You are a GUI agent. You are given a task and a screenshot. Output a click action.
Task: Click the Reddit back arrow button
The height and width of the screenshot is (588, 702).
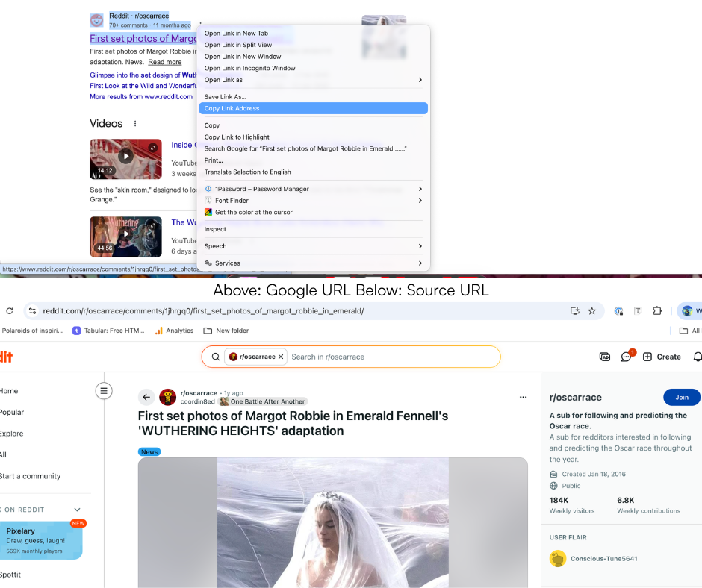click(146, 397)
